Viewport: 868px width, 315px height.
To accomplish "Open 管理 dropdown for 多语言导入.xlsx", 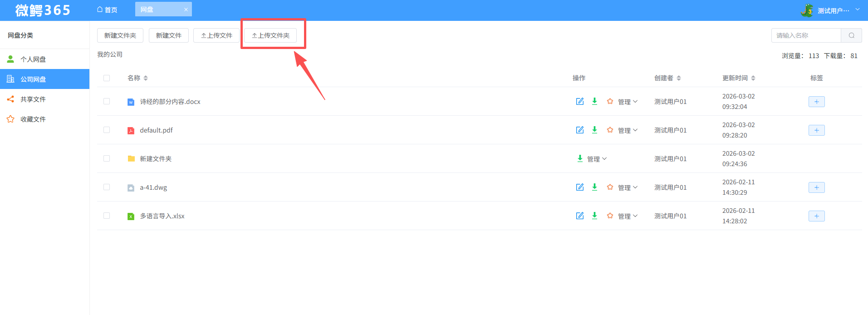I will pyautogui.click(x=628, y=216).
